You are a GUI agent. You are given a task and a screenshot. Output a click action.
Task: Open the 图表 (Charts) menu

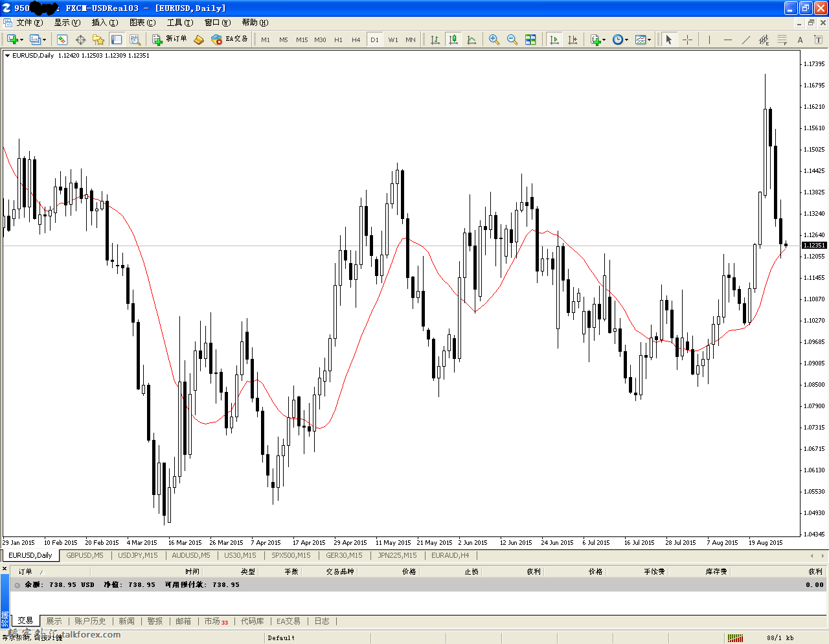pos(142,23)
